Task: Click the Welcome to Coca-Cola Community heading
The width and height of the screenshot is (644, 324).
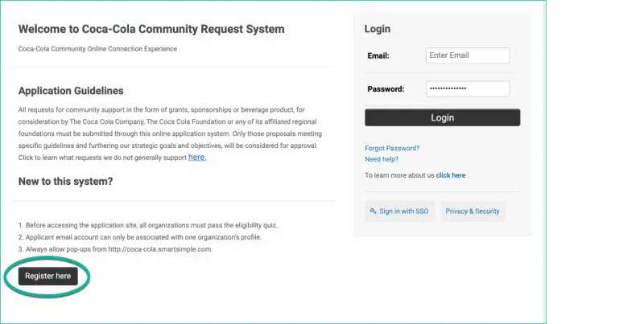Action: (x=151, y=30)
